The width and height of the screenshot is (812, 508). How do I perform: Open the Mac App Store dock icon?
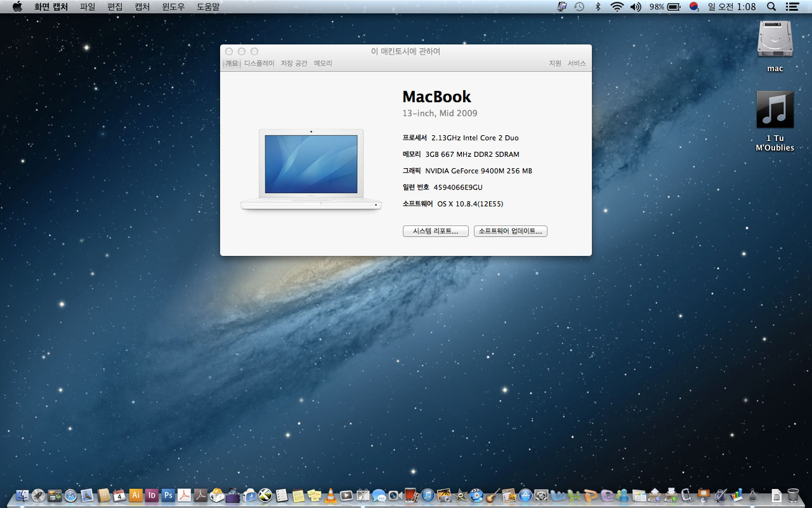pyautogui.click(x=525, y=495)
